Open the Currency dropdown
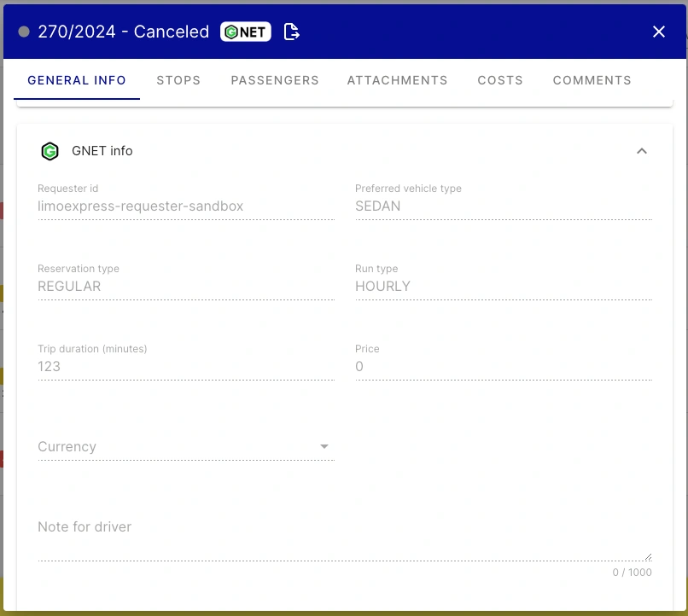 (x=186, y=447)
